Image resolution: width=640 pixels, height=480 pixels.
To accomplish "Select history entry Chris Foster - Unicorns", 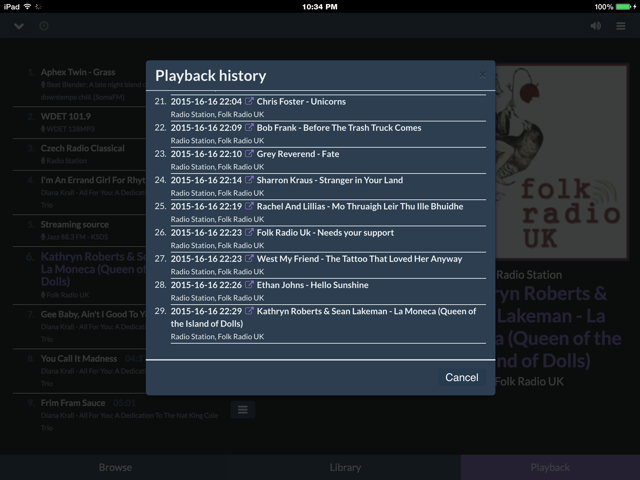I will pyautogui.click(x=301, y=101).
